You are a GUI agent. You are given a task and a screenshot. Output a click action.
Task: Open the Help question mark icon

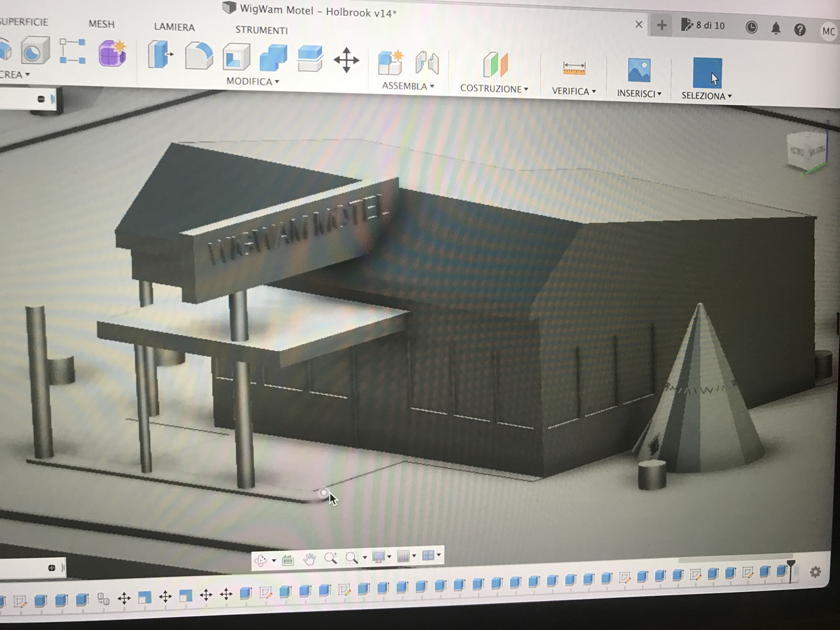[x=800, y=30]
